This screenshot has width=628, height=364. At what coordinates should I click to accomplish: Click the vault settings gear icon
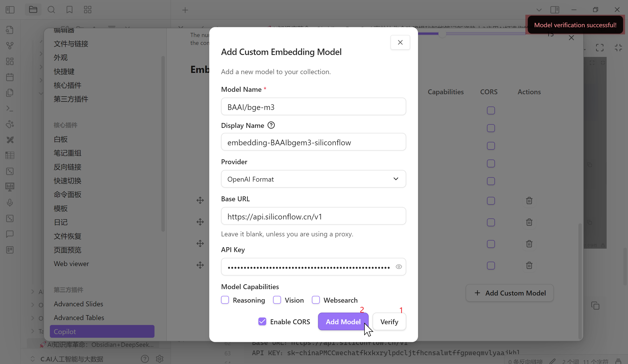[x=159, y=359]
